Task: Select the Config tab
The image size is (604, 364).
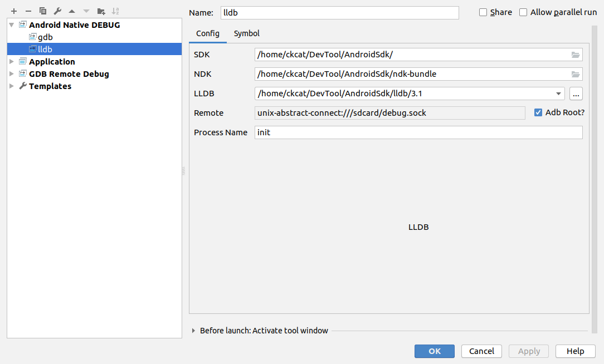Action: coord(207,33)
